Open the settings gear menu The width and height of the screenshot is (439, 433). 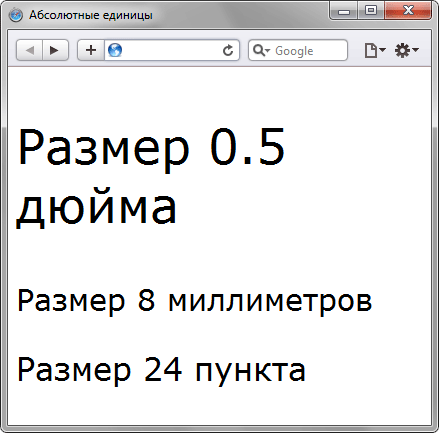tap(402, 50)
